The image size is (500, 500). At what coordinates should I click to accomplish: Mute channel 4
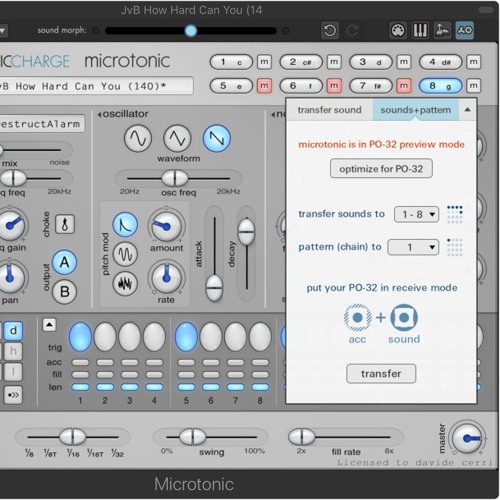click(x=473, y=62)
